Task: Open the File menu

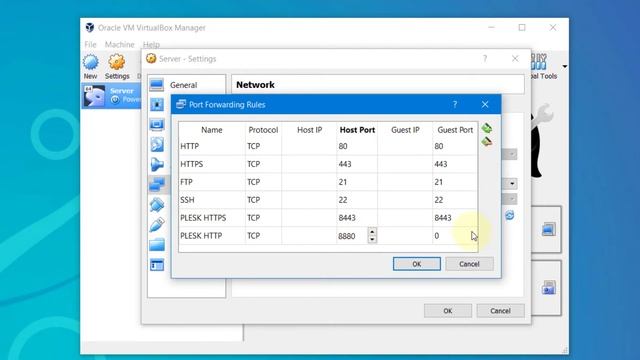Action: coord(90,44)
